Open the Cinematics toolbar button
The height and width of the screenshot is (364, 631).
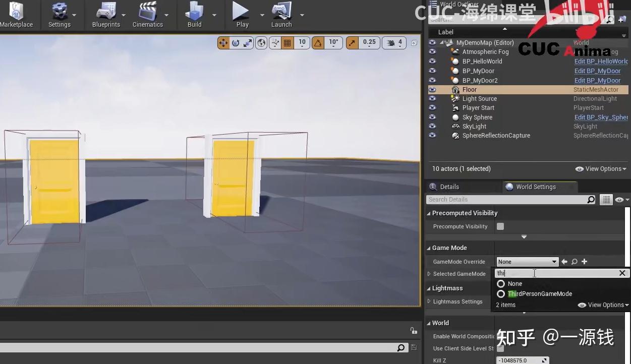click(x=147, y=15)
